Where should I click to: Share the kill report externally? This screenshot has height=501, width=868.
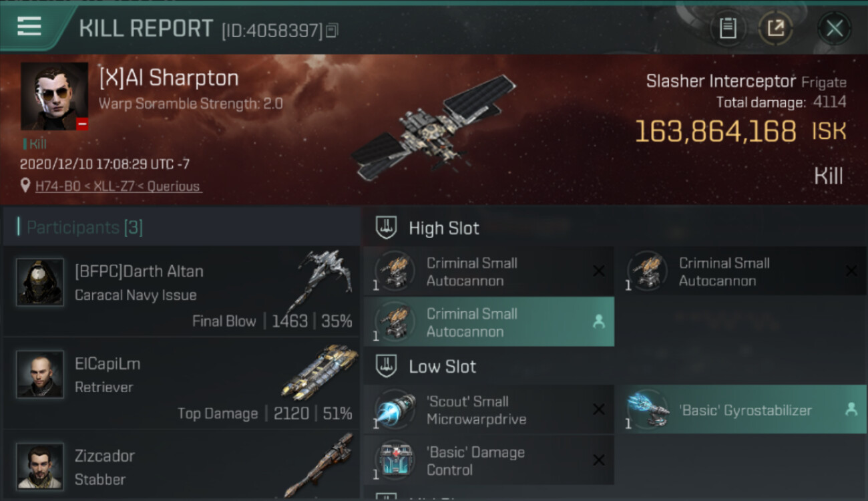tap(776, 28)
